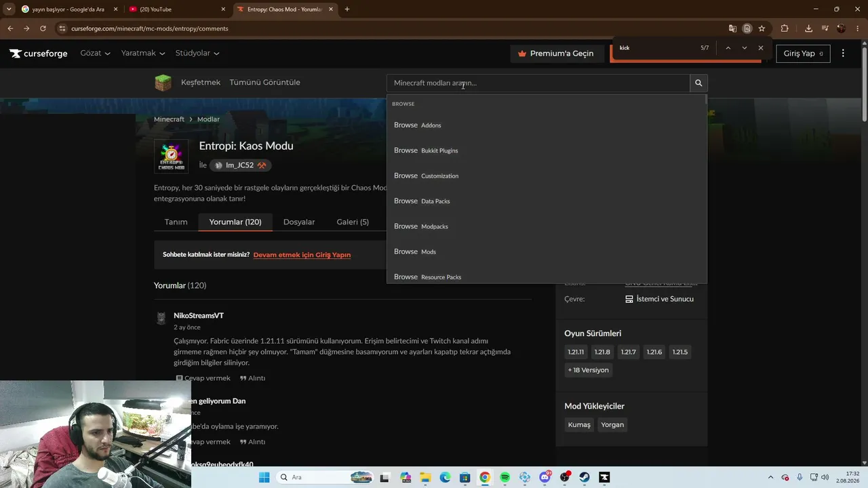Jump to previous find-in-page match
This screenshot has height=488, width=868.
[x=728, y=48]
